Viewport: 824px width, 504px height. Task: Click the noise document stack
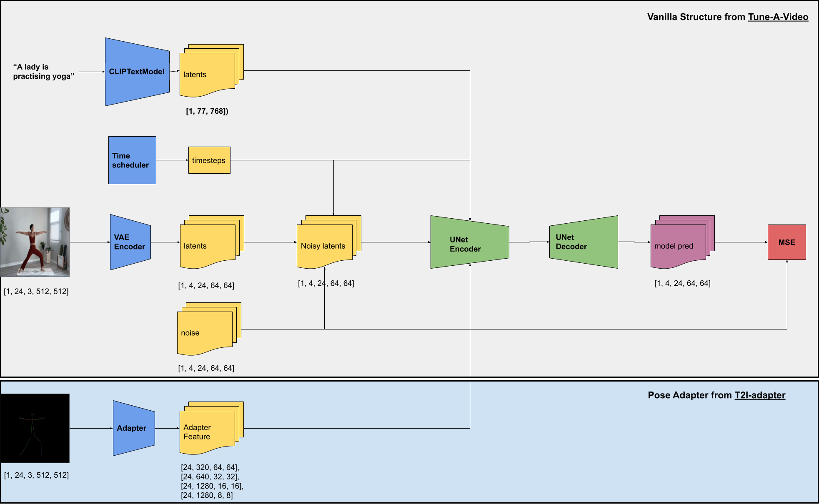tap(205, 331)
